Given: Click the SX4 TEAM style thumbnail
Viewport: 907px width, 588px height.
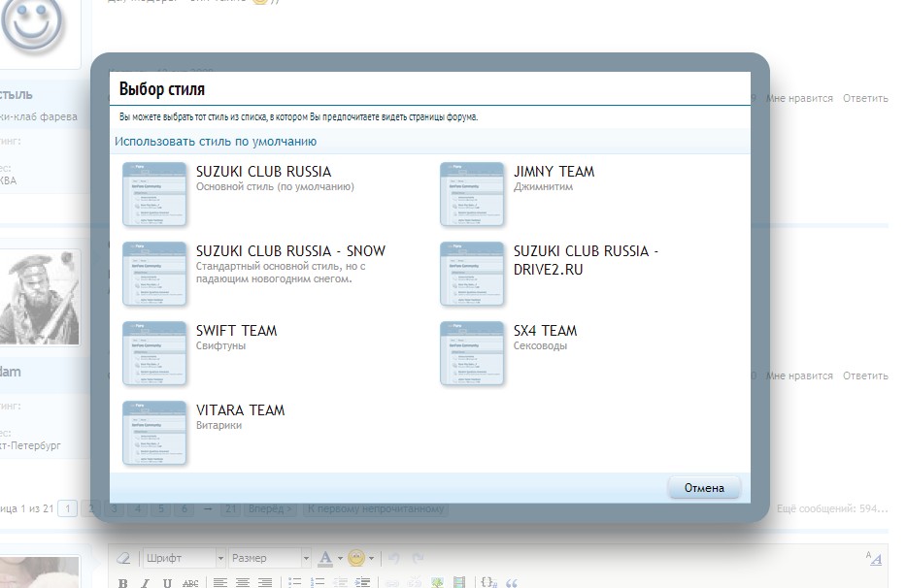Looking at the screenshot, I should pyautogui.click(x=472, y=353).
